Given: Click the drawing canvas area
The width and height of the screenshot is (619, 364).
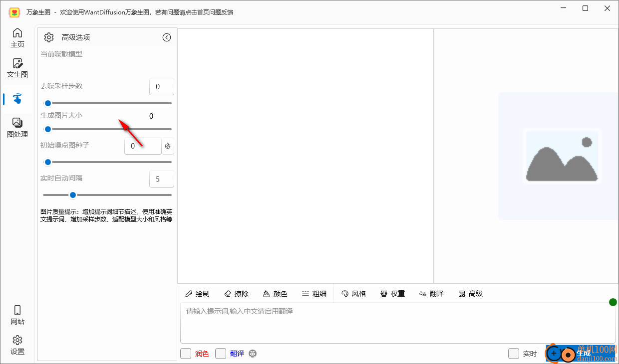Looking at the screenshot, I should (x=306, y=156).
